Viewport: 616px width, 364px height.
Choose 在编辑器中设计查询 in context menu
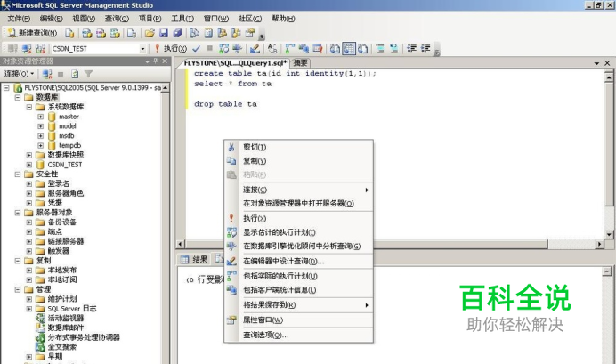298,261
